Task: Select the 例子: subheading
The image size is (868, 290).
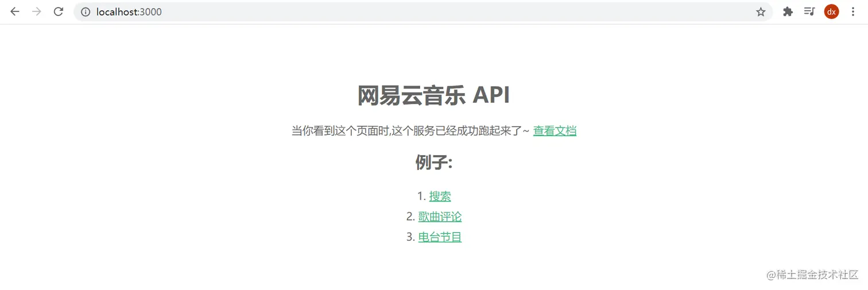Action: coord(434,163)
